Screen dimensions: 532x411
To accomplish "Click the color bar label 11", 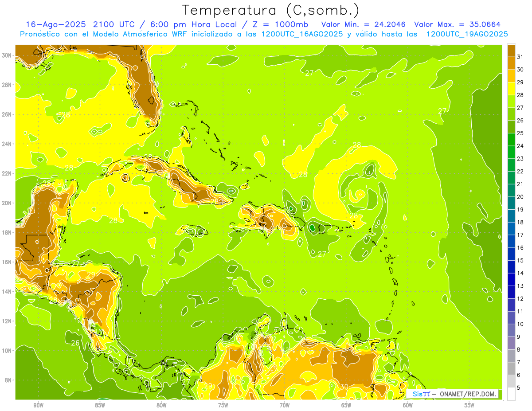I will click(x=520, y=311).
